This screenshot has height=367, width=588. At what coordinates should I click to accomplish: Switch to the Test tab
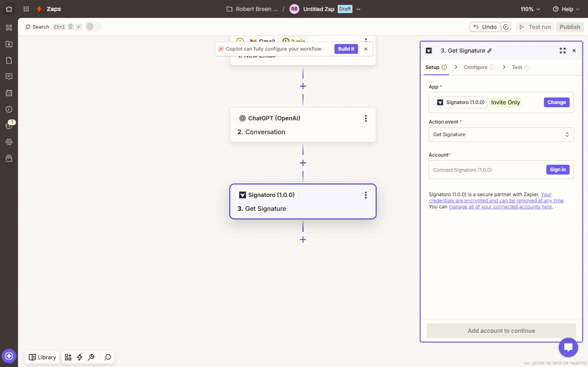pyautogui.click(x=521, y=67)
